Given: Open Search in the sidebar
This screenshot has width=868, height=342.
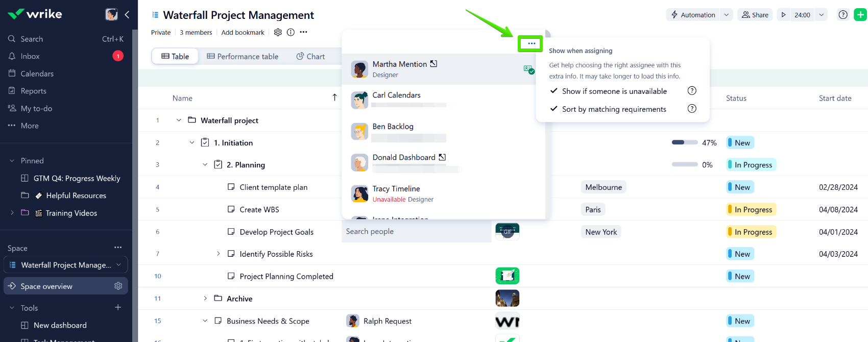Looking at the screenshot, I should click(32, 39).
